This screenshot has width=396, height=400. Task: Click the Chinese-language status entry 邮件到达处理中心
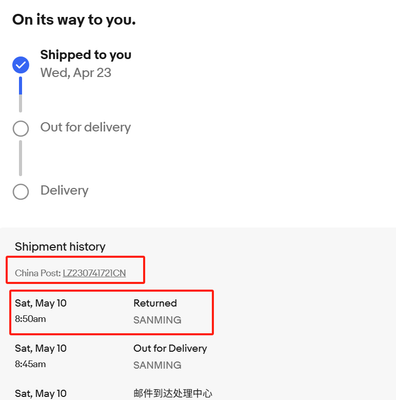(x=173, y=394)
